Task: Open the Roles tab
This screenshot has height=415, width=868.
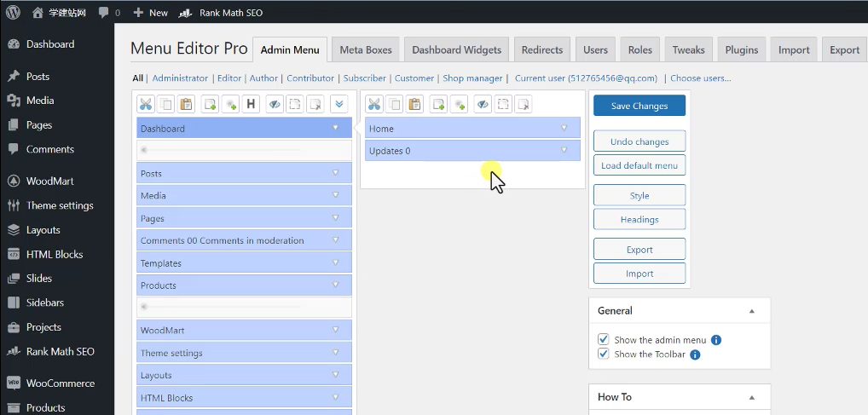Action: click(640, 49)
